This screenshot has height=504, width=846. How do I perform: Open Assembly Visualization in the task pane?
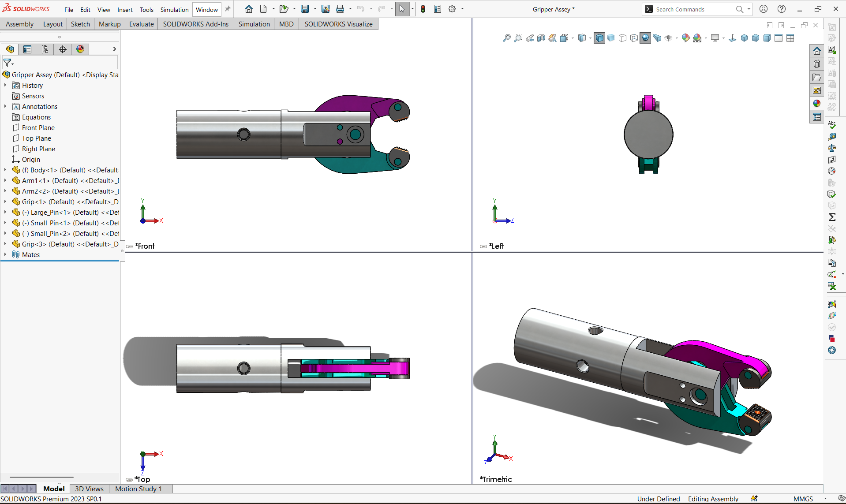click(x=816, y=117)
